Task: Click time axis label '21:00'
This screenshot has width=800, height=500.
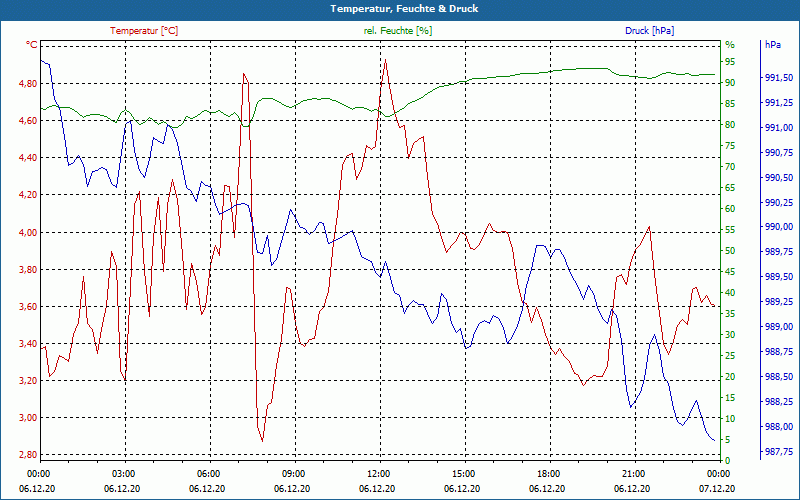Action: (633, 473)
